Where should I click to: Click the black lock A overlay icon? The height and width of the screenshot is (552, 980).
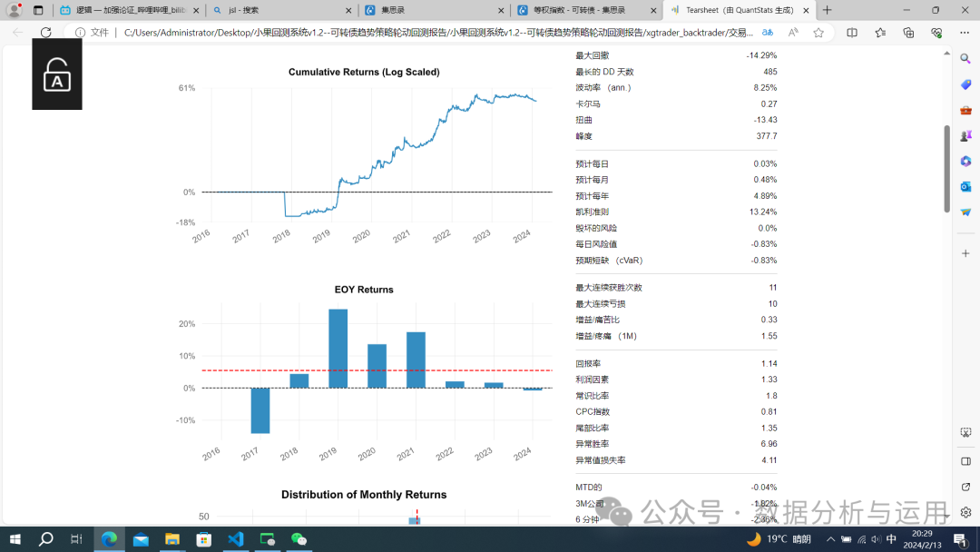click(57, 74)
